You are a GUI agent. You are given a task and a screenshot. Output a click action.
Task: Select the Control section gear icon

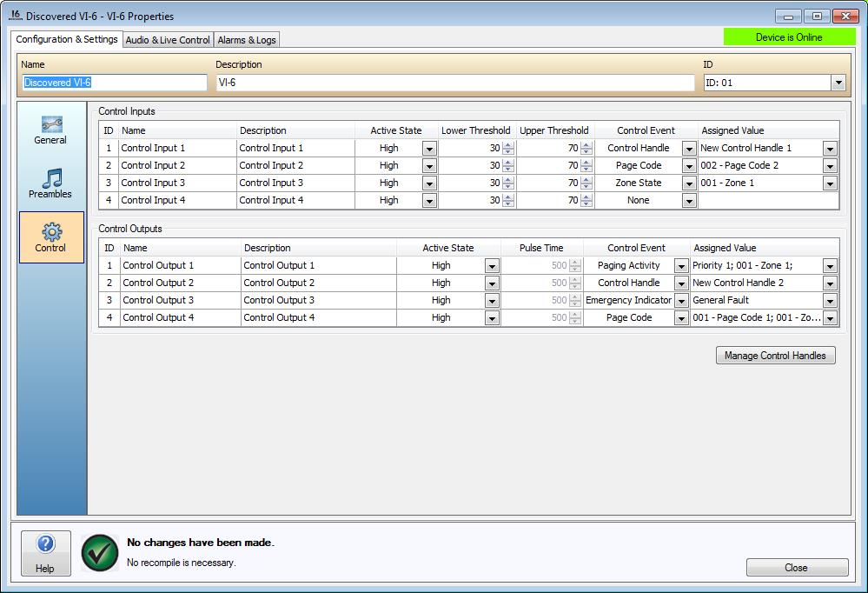[52, 231]
